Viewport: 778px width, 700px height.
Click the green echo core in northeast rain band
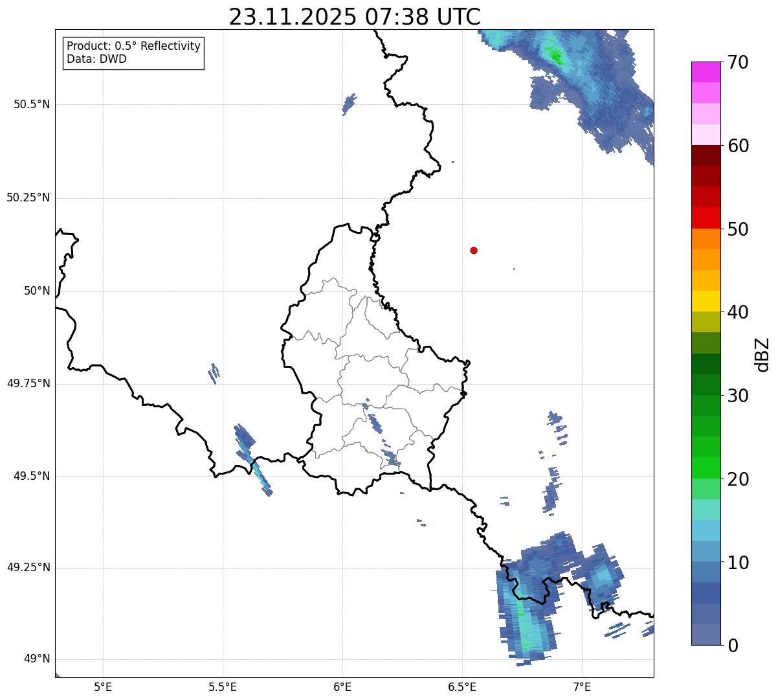coord(555,55)
